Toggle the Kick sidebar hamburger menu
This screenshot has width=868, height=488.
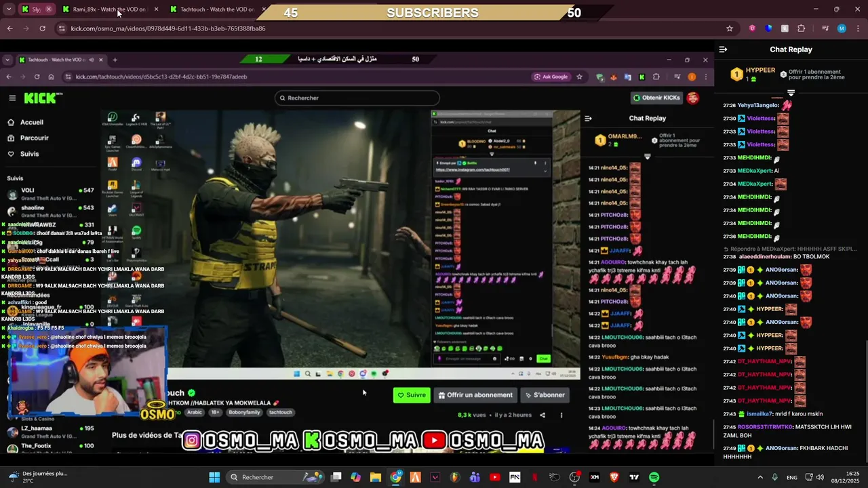[x=12, y=98]
